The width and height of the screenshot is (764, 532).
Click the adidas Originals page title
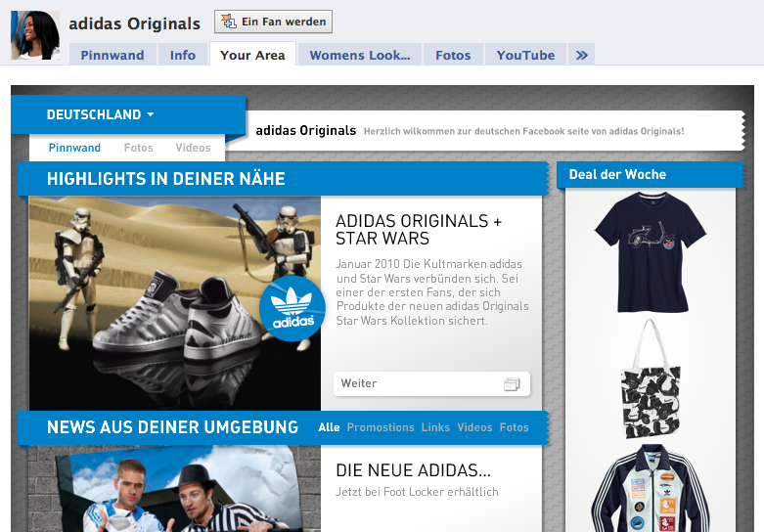point(134,23)
